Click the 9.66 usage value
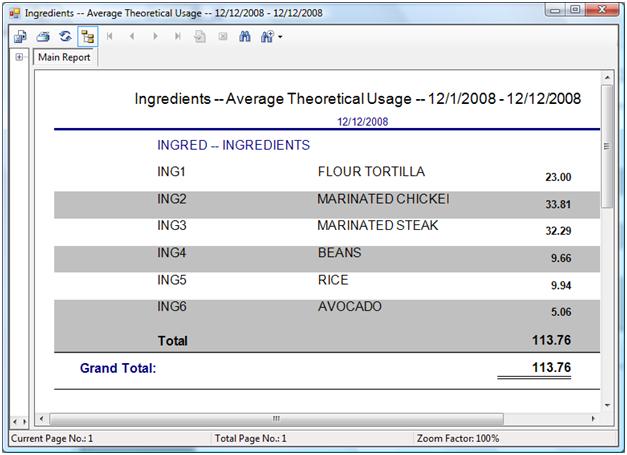The image size is (627, 455). [x=561, y=258]
